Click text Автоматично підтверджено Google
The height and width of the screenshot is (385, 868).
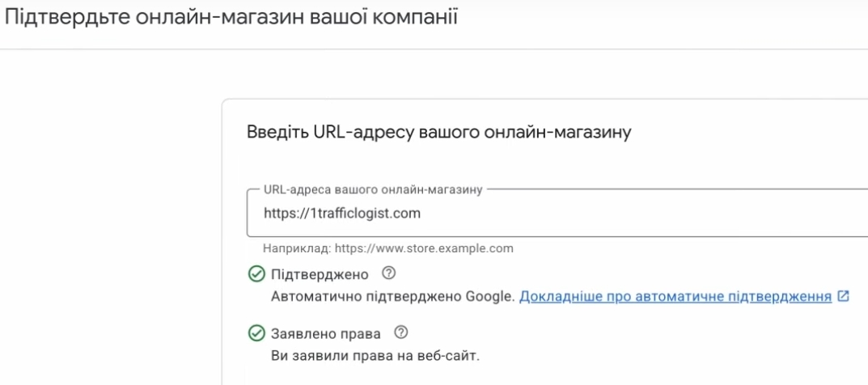click(x=392, y=297)
